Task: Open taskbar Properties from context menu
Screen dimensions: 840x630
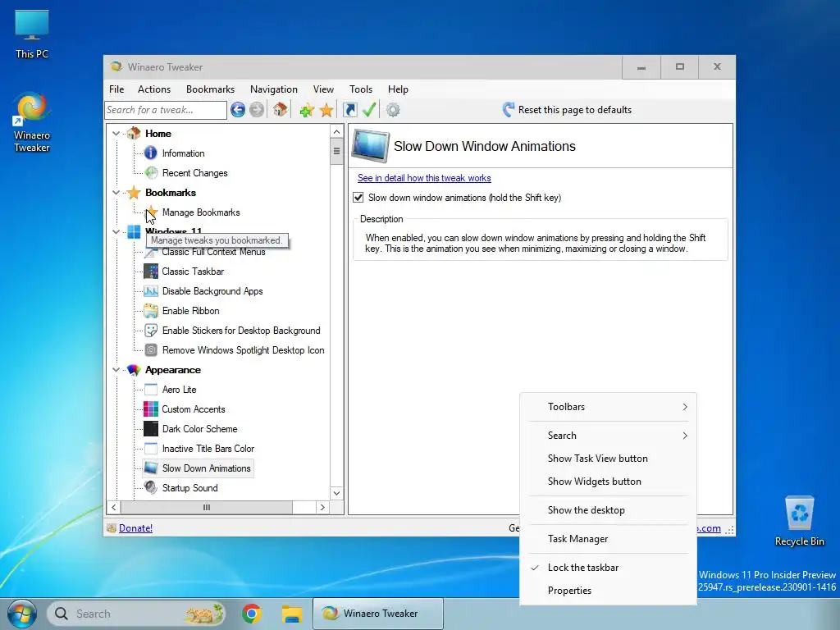Action: point(608,591)
